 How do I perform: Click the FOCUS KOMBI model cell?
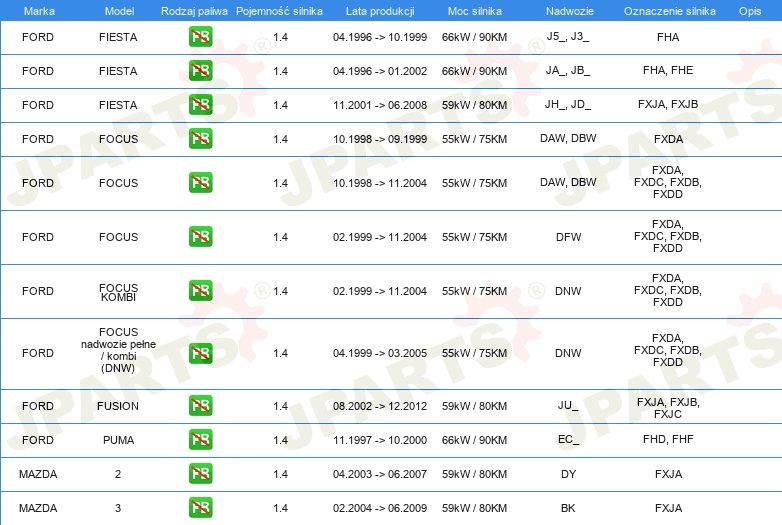(x=119, y=293)
